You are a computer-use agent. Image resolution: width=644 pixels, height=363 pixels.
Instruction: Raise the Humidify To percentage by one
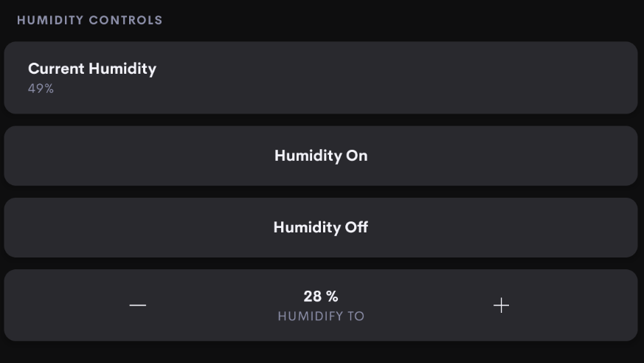pyautogui.click(x=501, y=305)
